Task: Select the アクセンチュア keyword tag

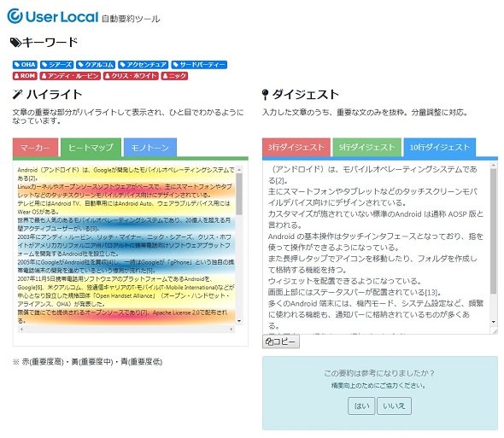Action: tap(144, 65)
